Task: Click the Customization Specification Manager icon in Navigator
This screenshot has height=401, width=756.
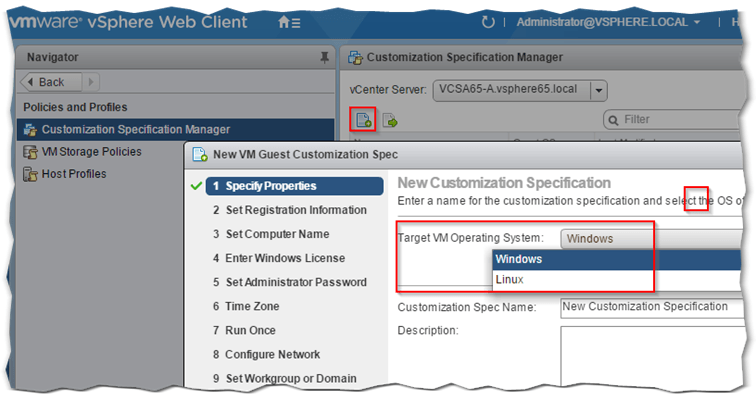Action: (x=30, y=130)
